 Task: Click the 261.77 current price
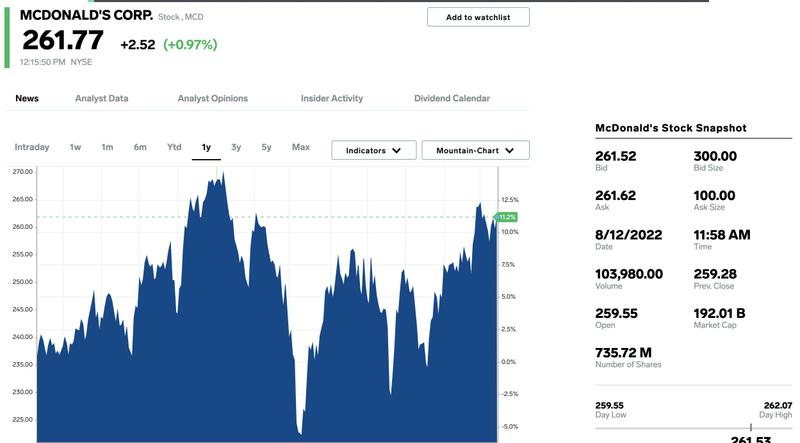tap(63, 40)
